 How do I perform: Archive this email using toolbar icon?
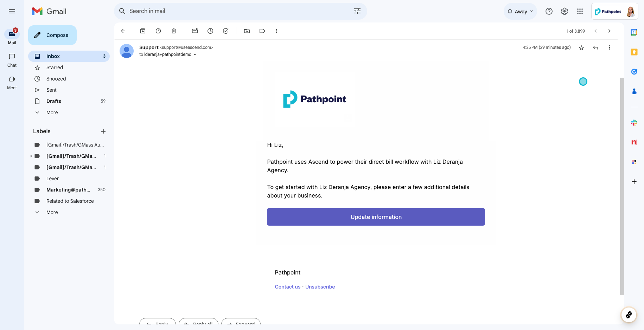click(143, 31)
